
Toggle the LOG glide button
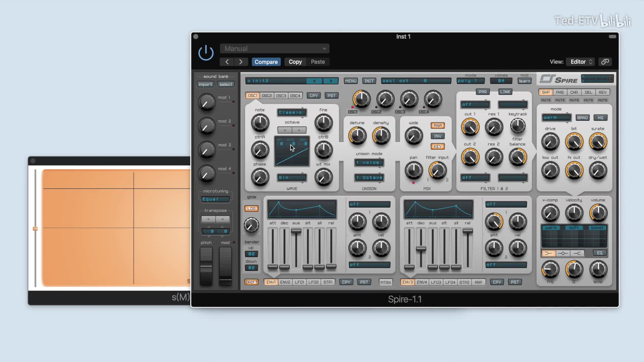(251, 208)
